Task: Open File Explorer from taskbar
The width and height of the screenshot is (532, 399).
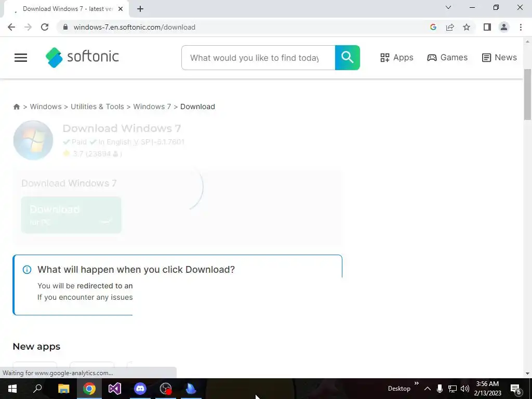Action: [x=64, y=389]
